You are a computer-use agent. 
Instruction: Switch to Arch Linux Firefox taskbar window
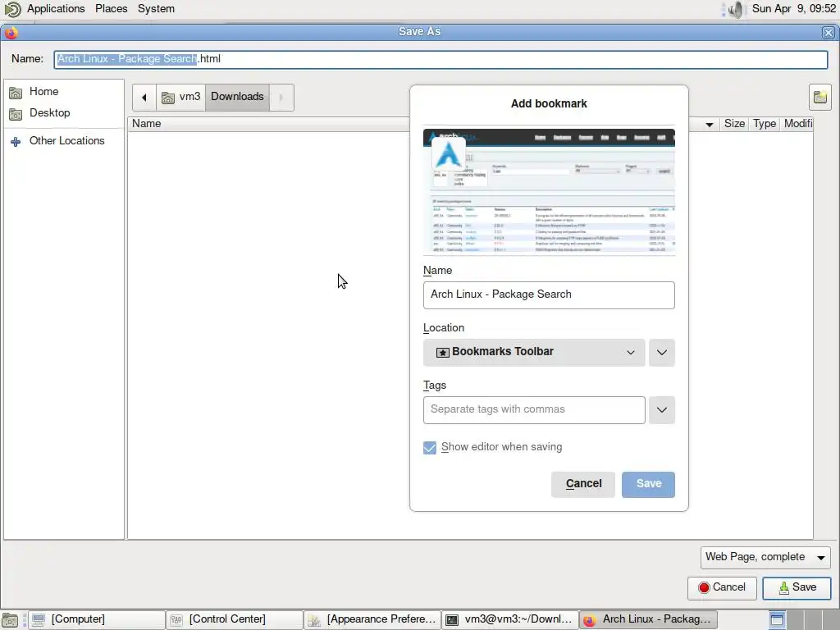(x=648, y=619)
